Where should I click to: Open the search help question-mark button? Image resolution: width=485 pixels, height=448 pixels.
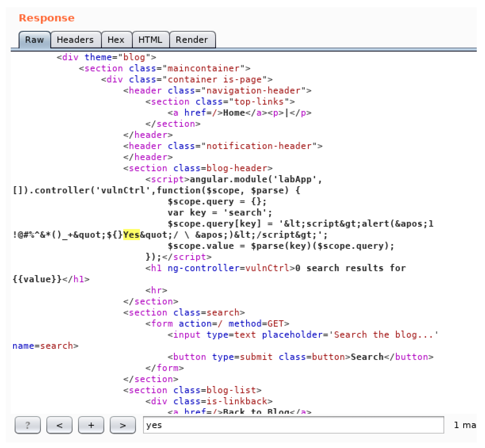tap(28, 425)
